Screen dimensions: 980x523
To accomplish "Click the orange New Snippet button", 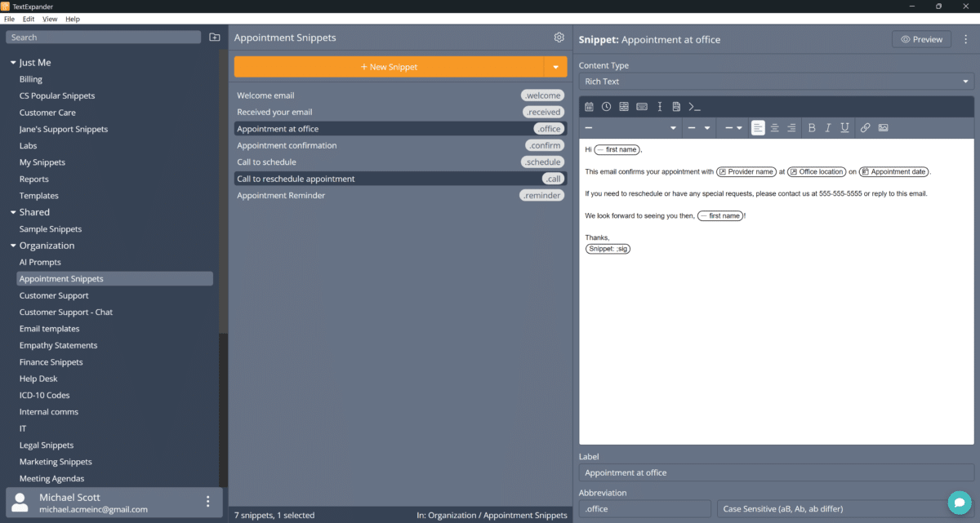I will (x=389, y=67).
